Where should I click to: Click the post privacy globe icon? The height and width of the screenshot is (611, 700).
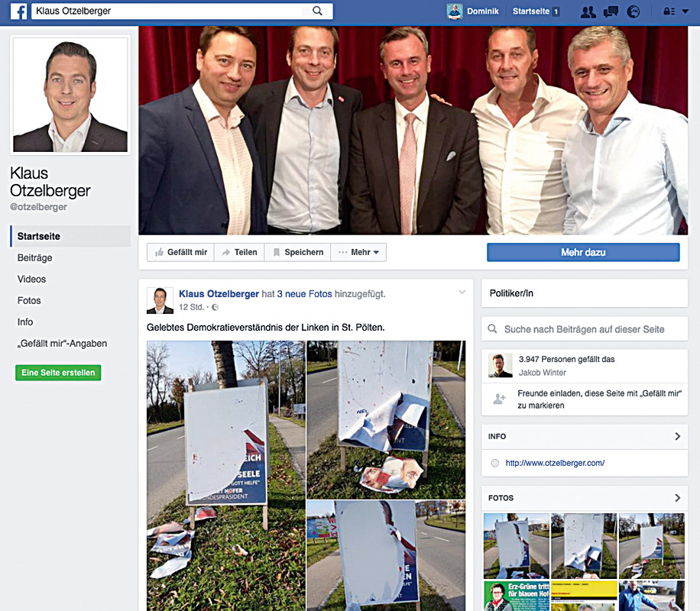[215, 307]
